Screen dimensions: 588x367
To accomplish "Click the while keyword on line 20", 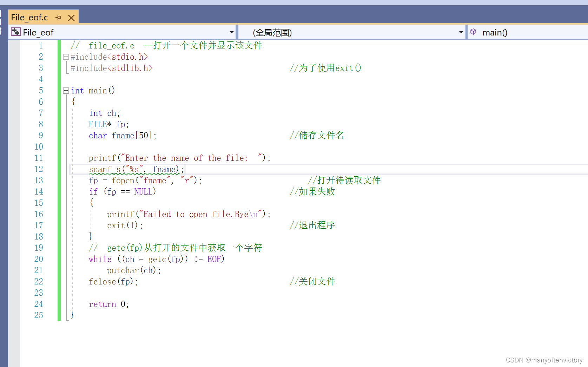I will coord(100,259).
